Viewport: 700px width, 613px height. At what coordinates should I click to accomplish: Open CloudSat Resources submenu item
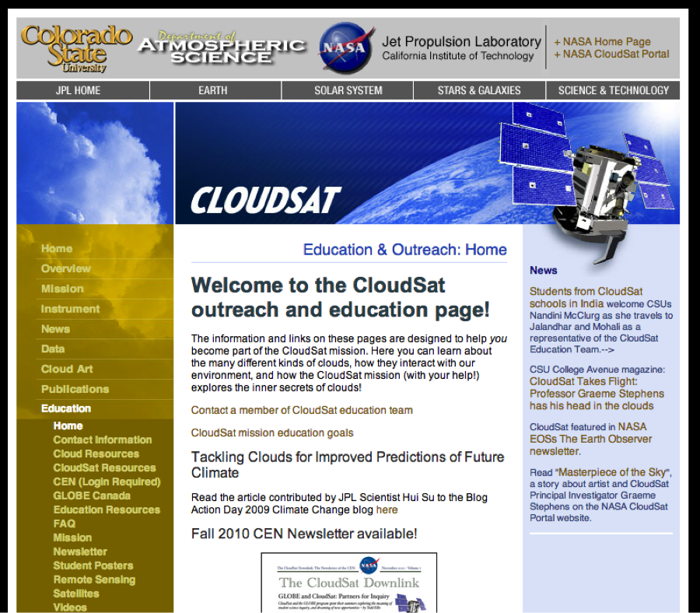point(104,468)
